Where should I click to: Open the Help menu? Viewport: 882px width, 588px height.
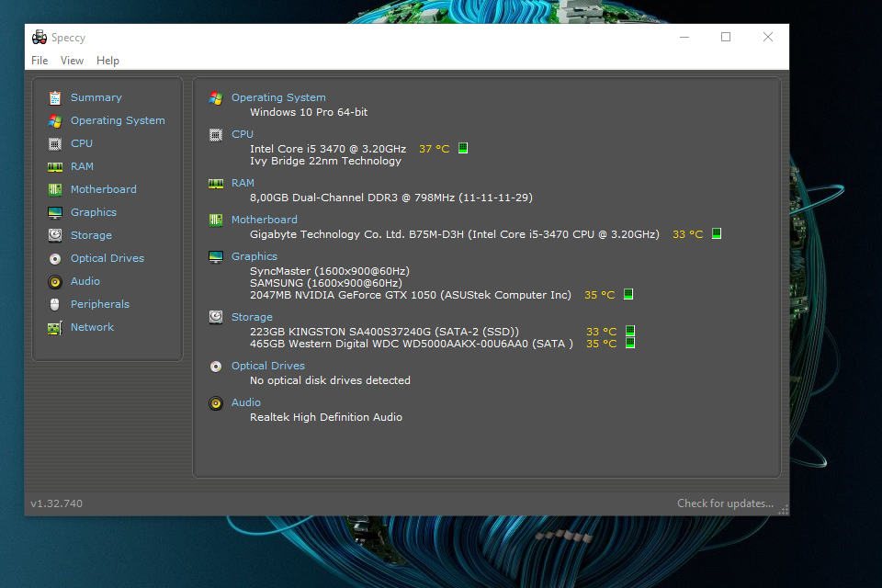click(x=107, y=61)
